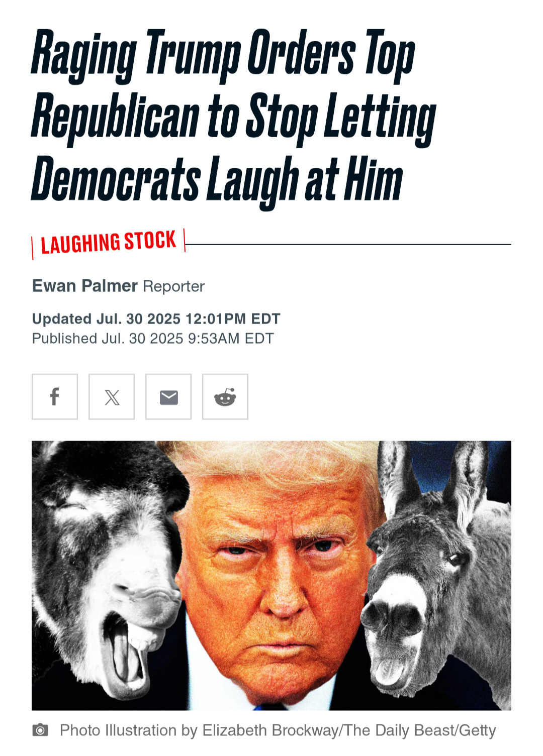Click the headline words 'Republican to Stop Letting'

pos(234,118)
